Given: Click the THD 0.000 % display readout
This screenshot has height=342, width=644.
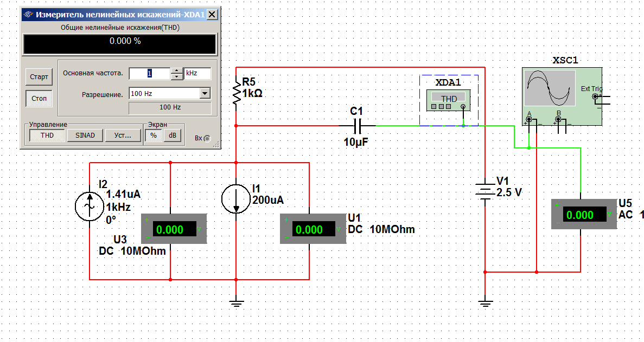Looking at the screenshot, I should point(119,44).
